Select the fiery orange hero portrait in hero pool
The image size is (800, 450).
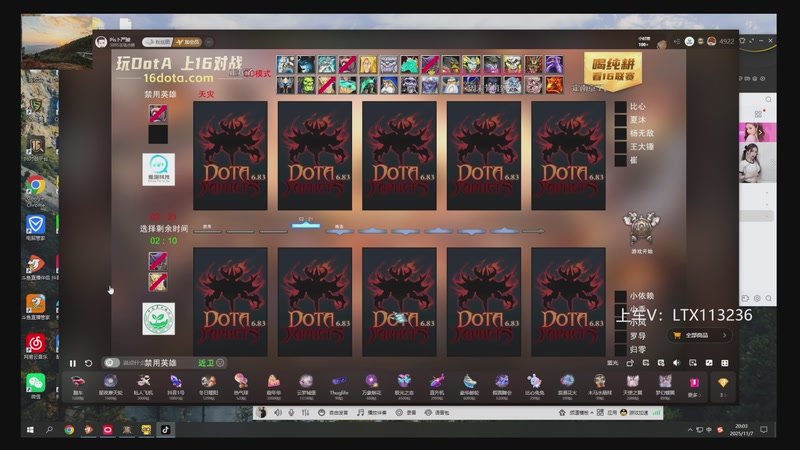554,85
